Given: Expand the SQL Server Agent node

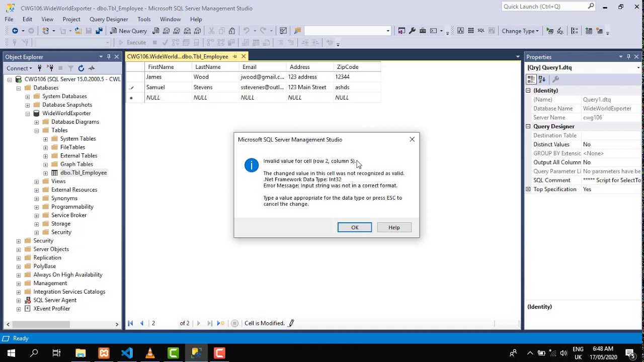Looking at the screenshot, I should (19, 301).
